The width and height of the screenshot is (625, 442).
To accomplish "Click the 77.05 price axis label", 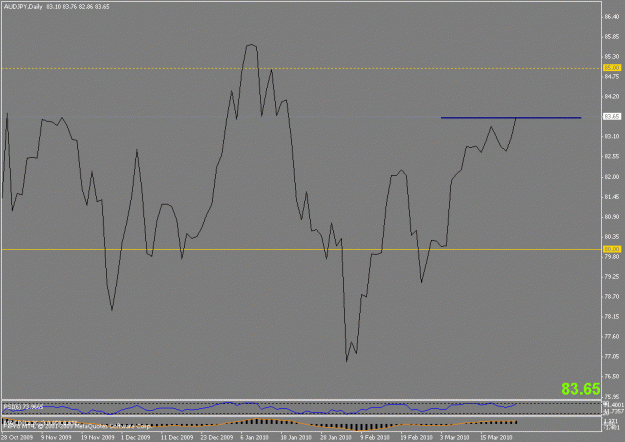I will click(612, 356).
